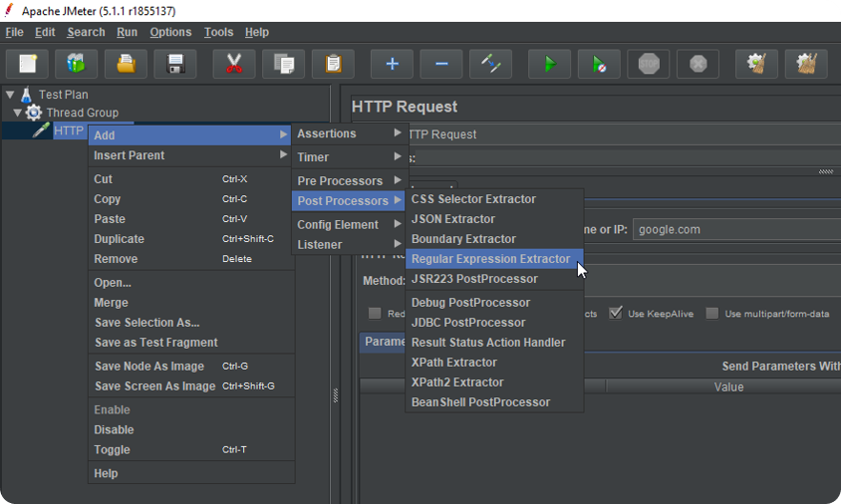Click the Cut scissors toolbar icon
The width and height of the screenshot is (841, 504).
coord(234,64)
